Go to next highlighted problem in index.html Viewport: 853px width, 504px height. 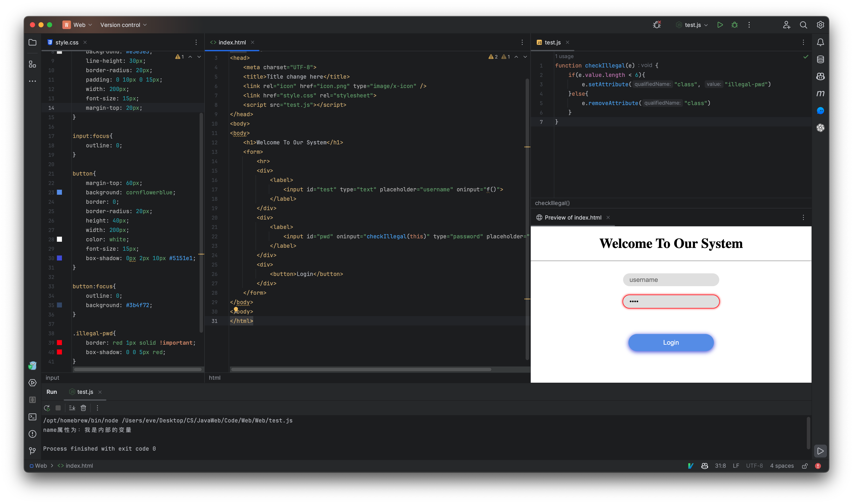[x=525, y=57]
